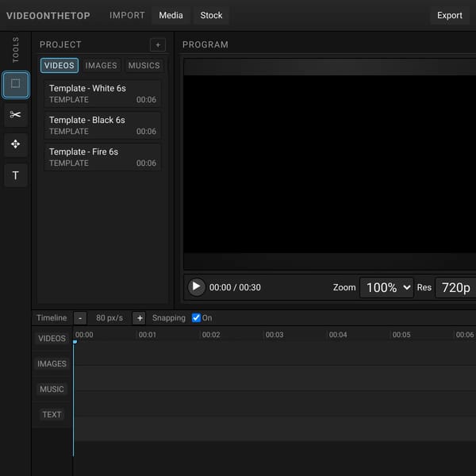476x476 pixels.
Task: Click the timeline playhead marker
Action: tap(75, 342)
